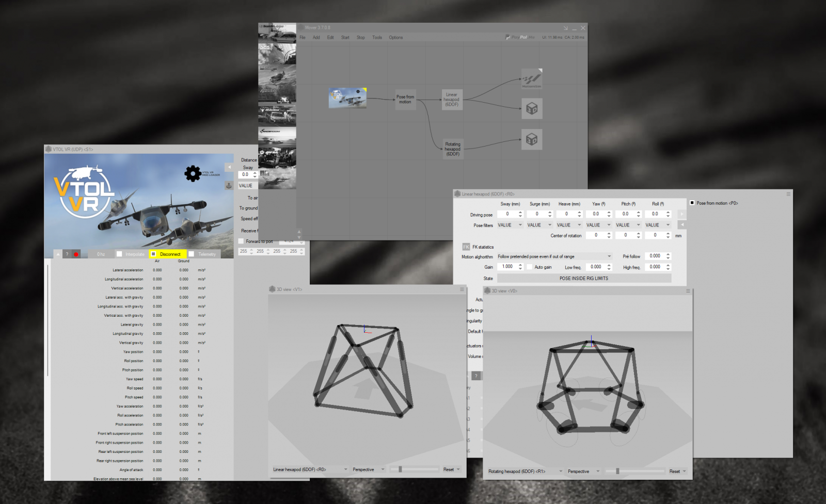Open the PayPal.Me donation link
The image size is (826, 504).
point(520,37)
